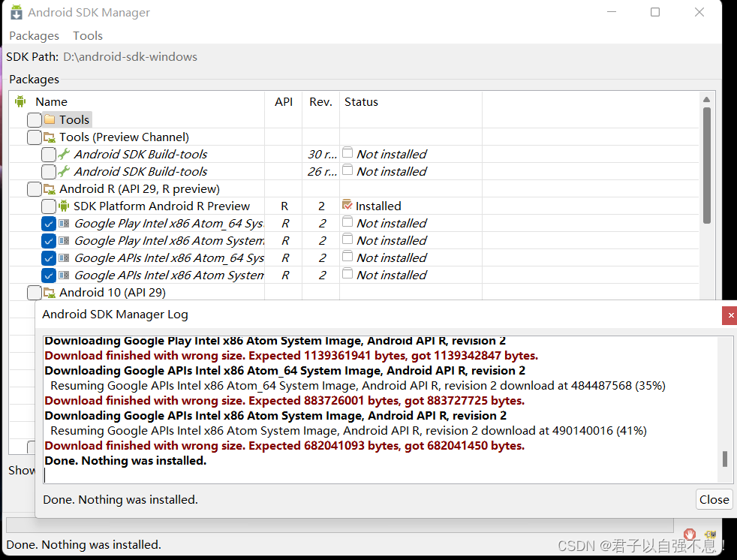Click the 'Resuming' line showing download at (41%)
This screenshot has height=560, width=737.
(349, 431)
